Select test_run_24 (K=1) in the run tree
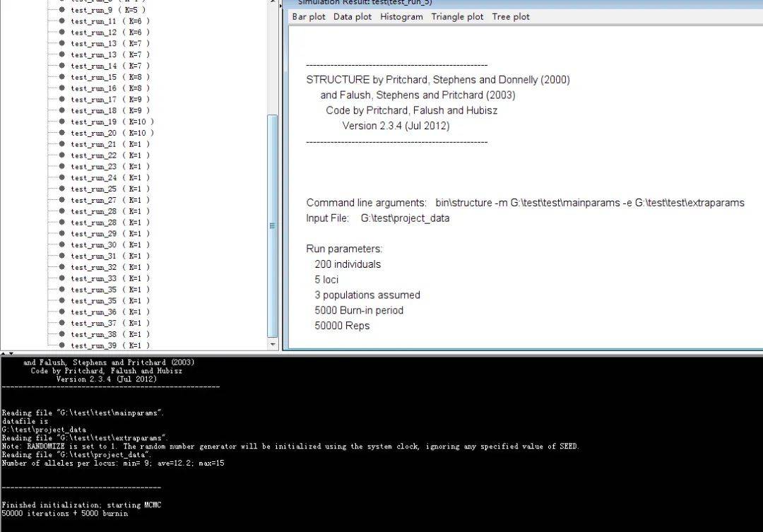Viewport: 763px width, 532px height. tap(110, 177)
